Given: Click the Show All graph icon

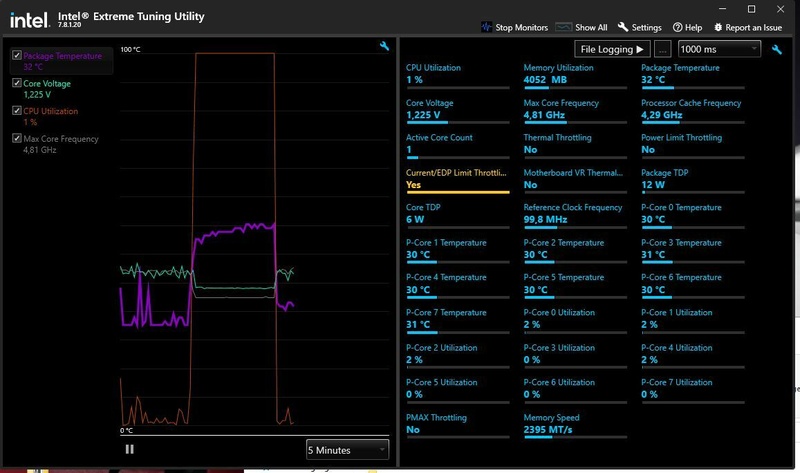Looking at the screenshot, I should click(x=563, y=27).
